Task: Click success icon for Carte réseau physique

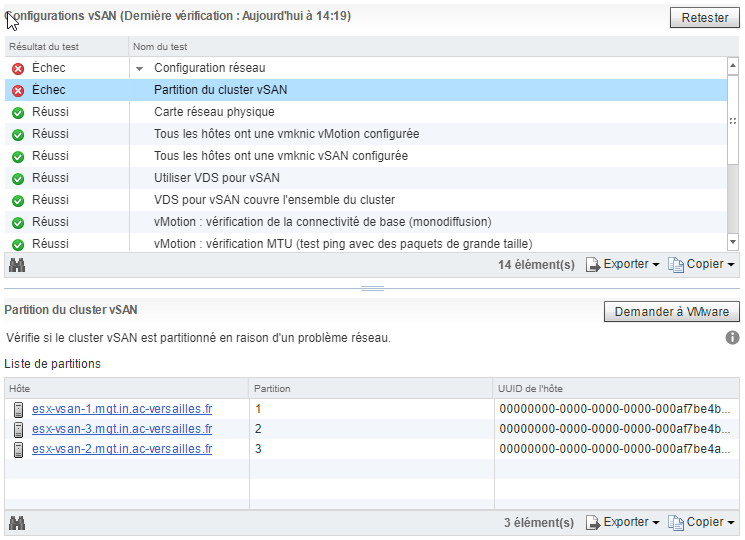Action: click(18, 113)
